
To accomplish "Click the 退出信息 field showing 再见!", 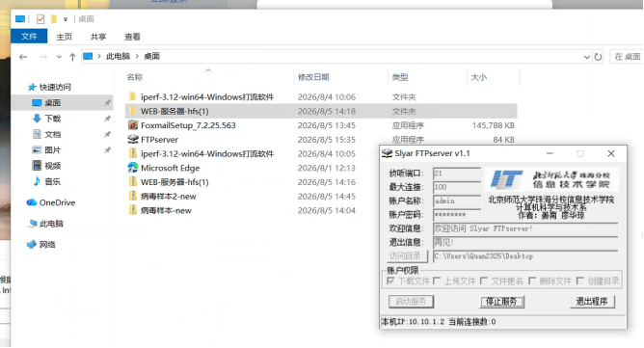I will click(525, 242).
